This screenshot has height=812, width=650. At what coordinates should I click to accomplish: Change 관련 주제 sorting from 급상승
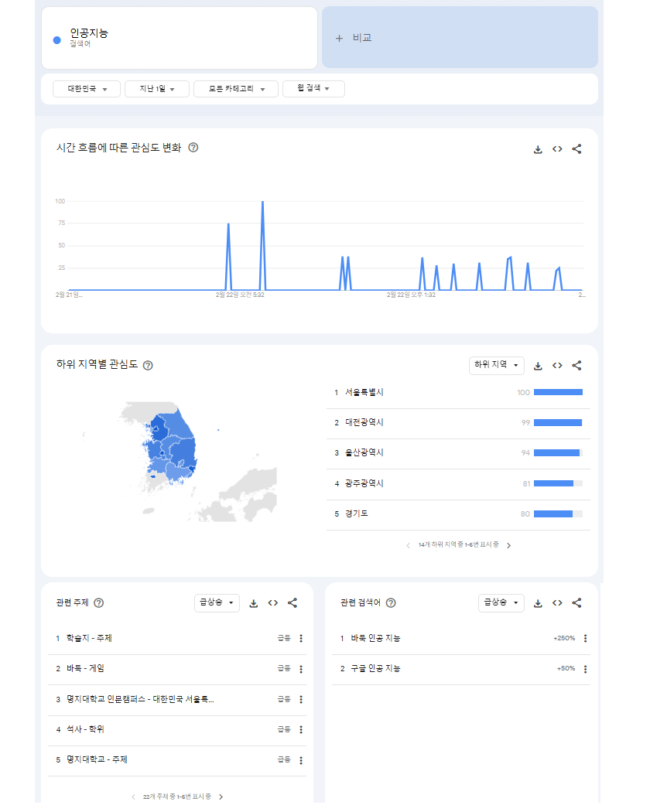(217, 602)
